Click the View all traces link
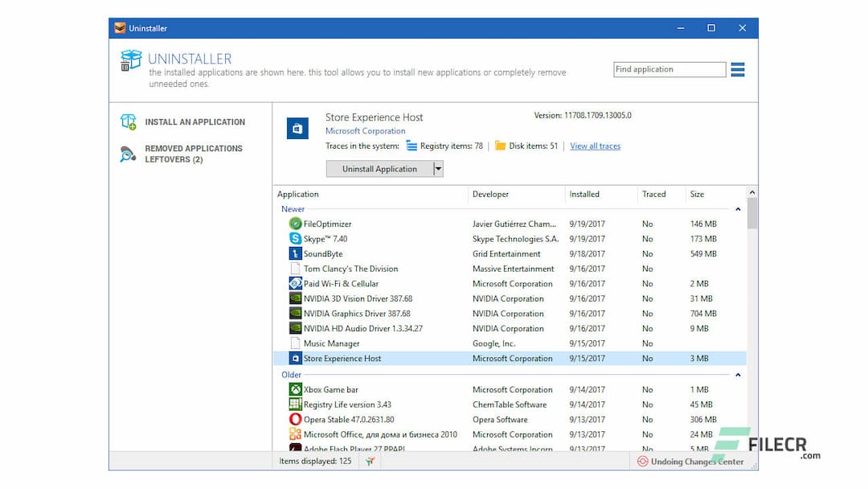 [x=595, y=146]
